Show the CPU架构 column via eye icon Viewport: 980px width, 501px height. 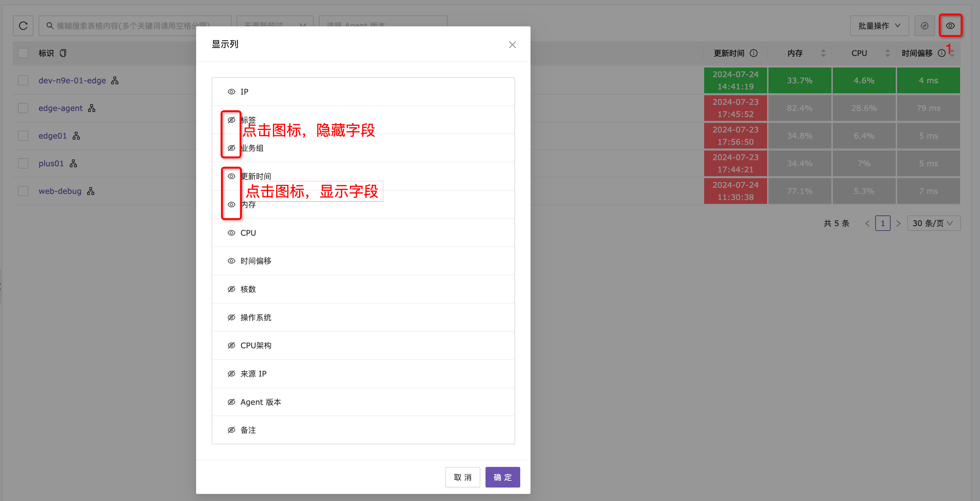tap(231, 345)
